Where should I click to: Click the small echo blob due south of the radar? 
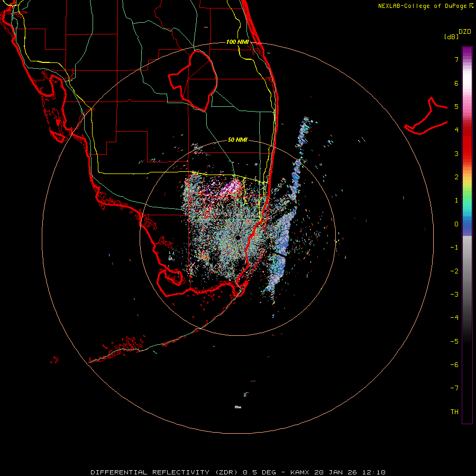tap(238, 407)
